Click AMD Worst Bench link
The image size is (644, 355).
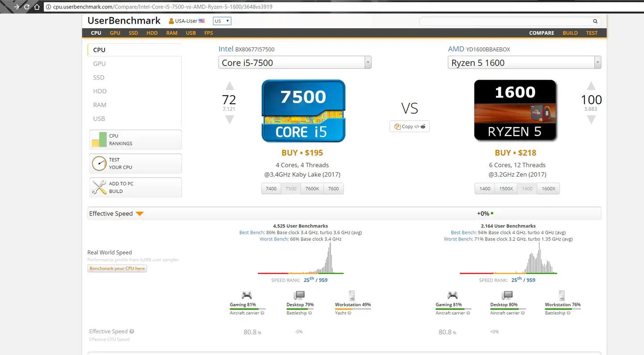458,239
